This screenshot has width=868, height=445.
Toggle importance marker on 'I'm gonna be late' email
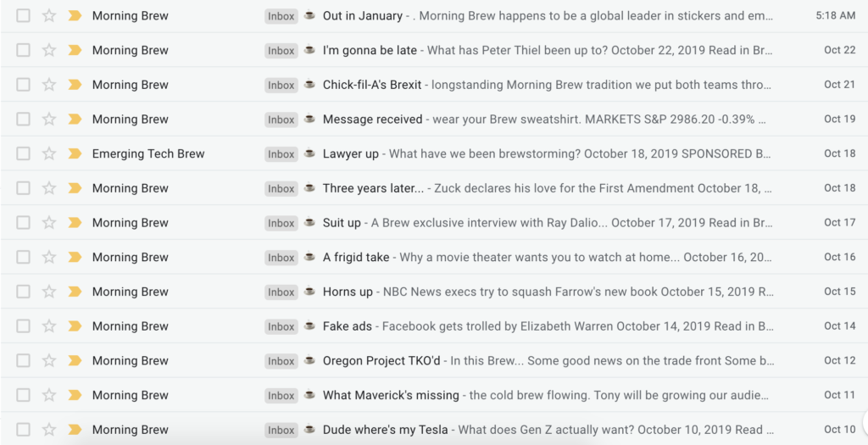pos(75,50)
